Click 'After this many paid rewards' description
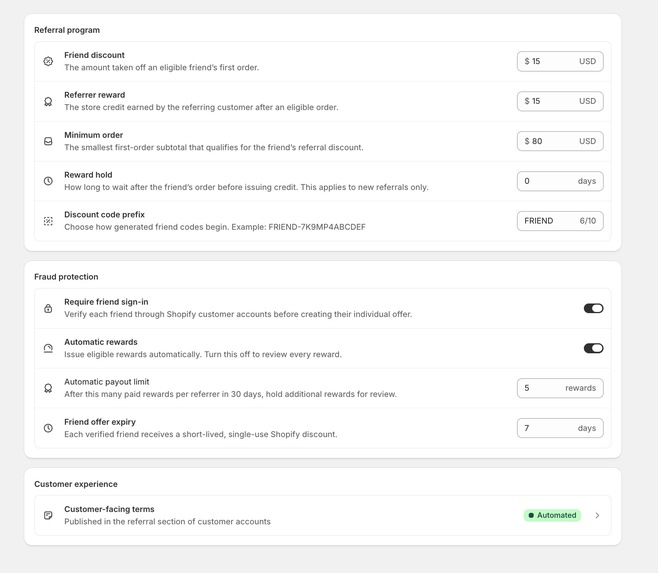 point(230,394)
